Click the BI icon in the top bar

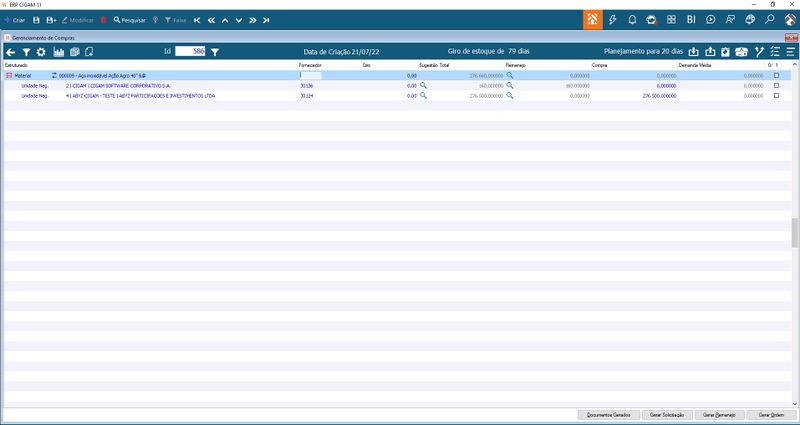(691, 20)
